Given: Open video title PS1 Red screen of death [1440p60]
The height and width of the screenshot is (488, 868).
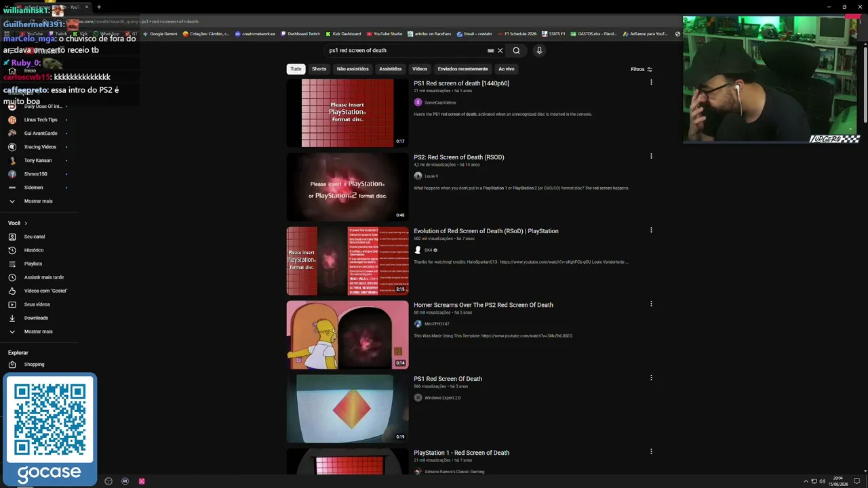Looking at the screenshot, I should (x=461, y=83).
